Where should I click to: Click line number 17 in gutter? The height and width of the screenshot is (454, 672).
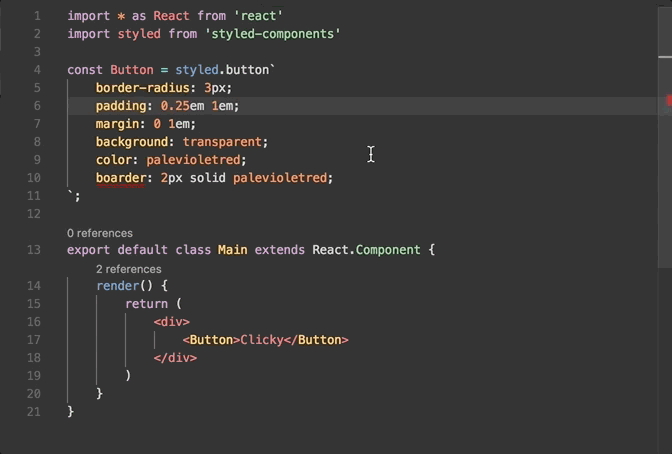point(34,340)
